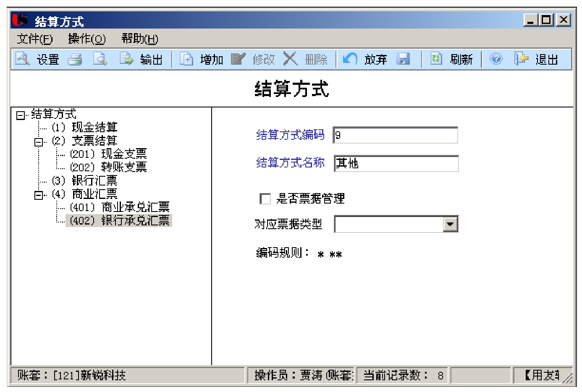The image size is (582, 392).
Task: Minimize the 结算方式 window
Action: pos(531,20)
